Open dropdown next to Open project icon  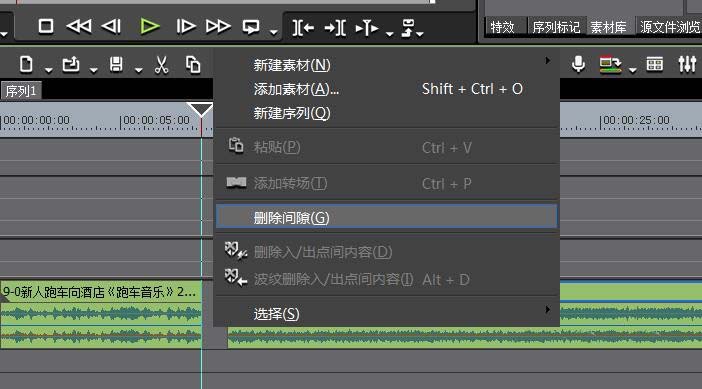tap(93, 69)
